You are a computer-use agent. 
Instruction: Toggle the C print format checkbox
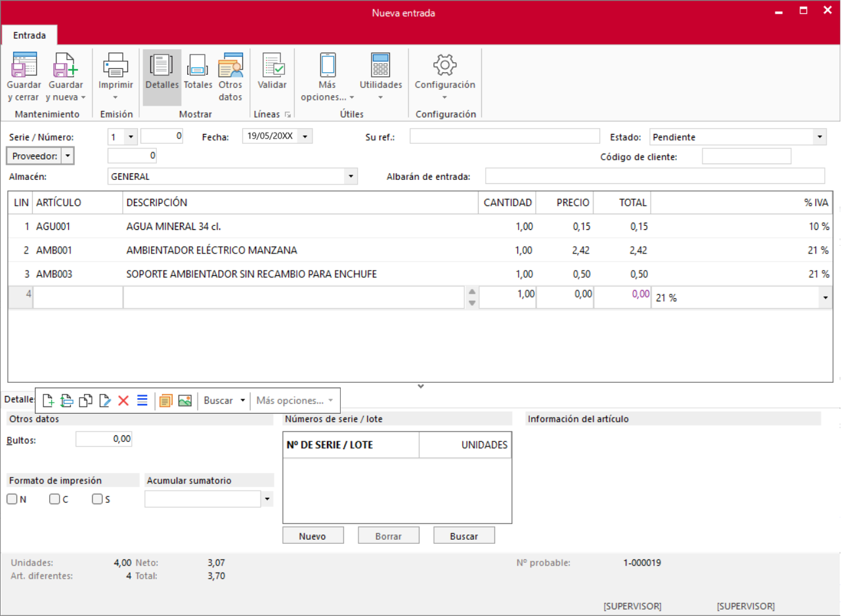click(54, 499)
